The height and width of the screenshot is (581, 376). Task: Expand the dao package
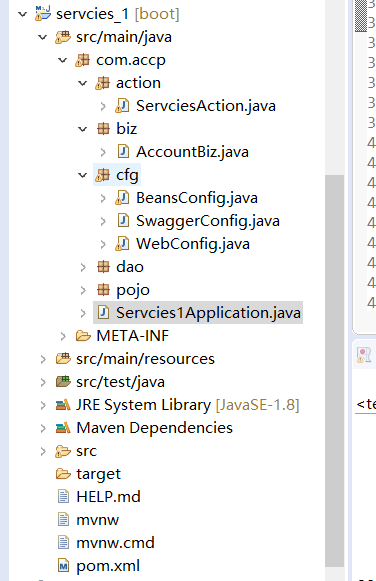[83, 267]
